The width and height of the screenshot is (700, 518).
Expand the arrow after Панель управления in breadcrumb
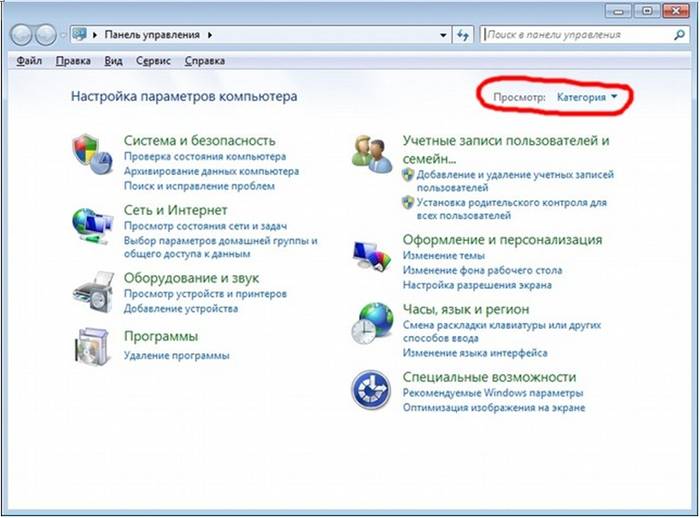[210, 35]
